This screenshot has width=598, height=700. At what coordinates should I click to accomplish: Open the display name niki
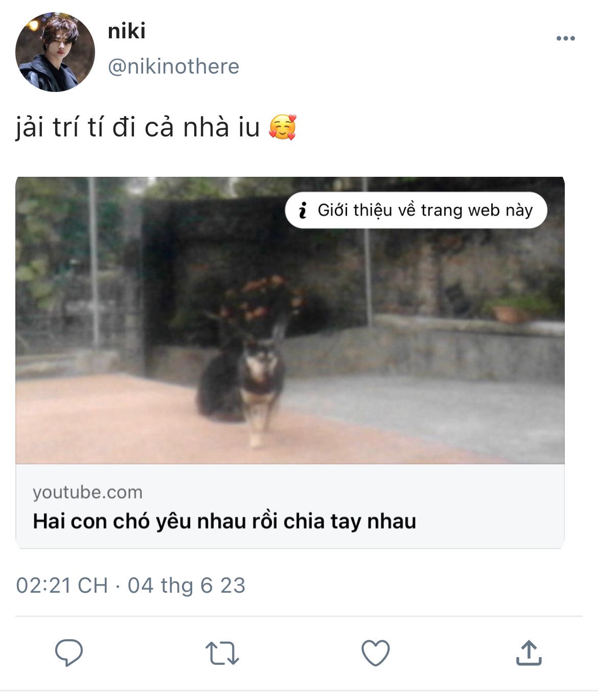tap(127, 31)
